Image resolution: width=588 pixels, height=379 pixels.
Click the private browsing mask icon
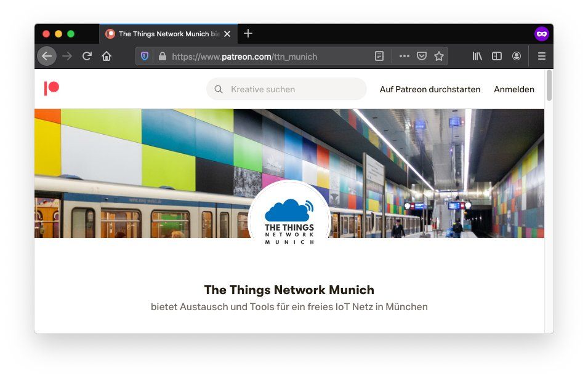[x=541, y=34]
